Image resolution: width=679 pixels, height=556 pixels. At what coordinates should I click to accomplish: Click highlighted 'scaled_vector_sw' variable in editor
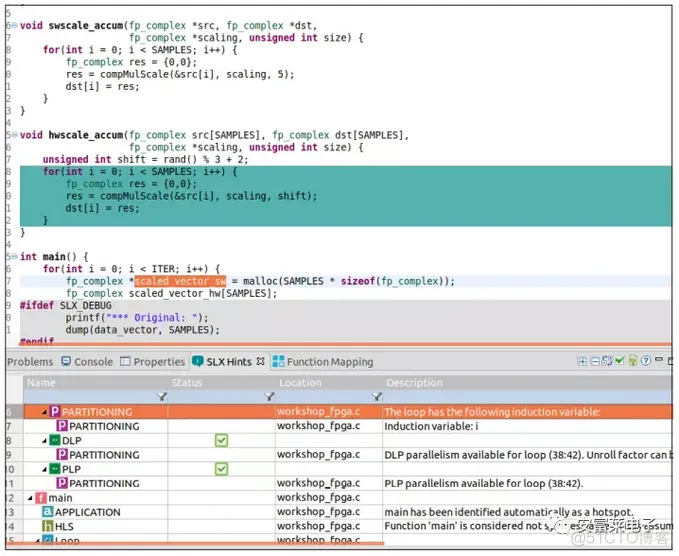click(180, 281)
